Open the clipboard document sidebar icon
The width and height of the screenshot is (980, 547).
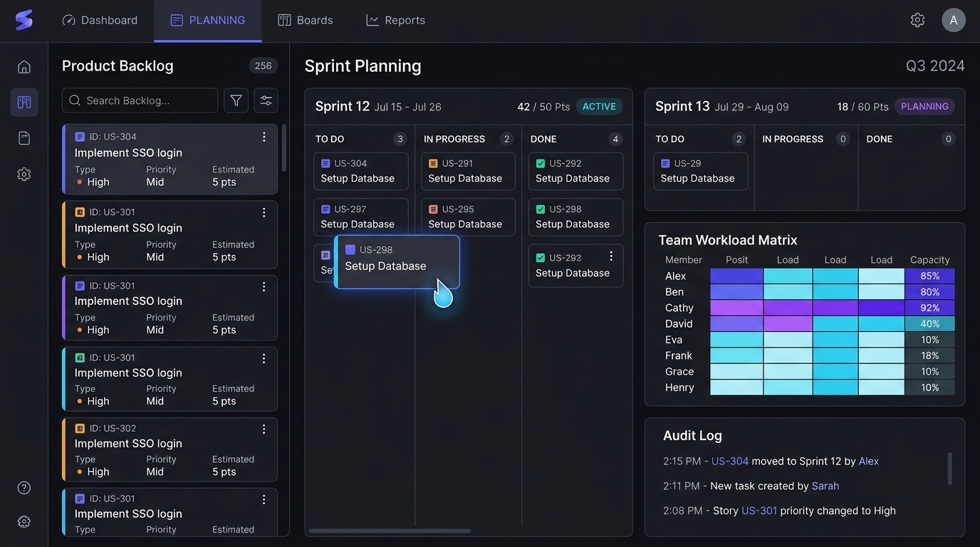click(24, 138)
